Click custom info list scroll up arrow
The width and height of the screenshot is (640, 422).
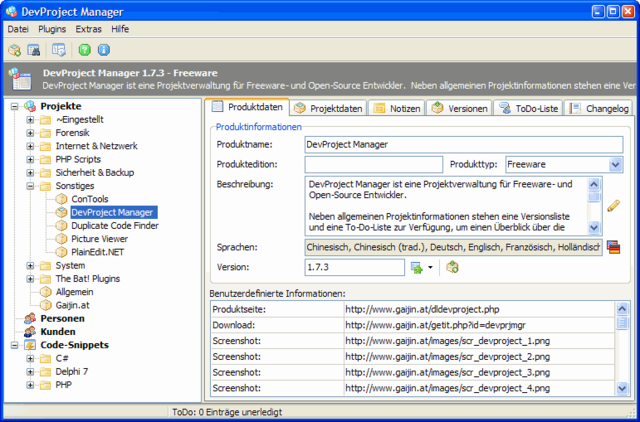click(622, 309)
